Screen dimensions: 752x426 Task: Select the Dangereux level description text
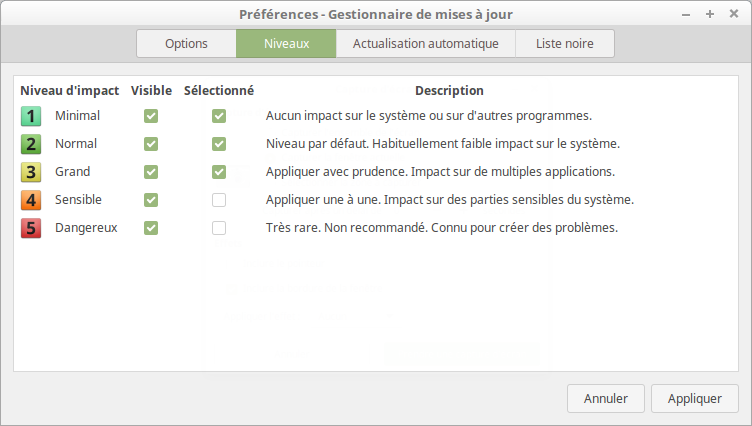442,227
